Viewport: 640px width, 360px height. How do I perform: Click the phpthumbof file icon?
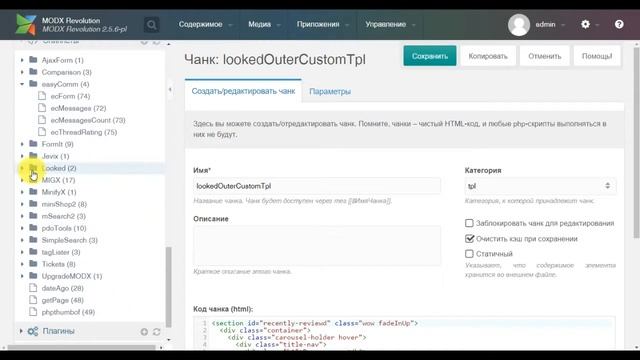pyautogui.click(x=33, y=312)
